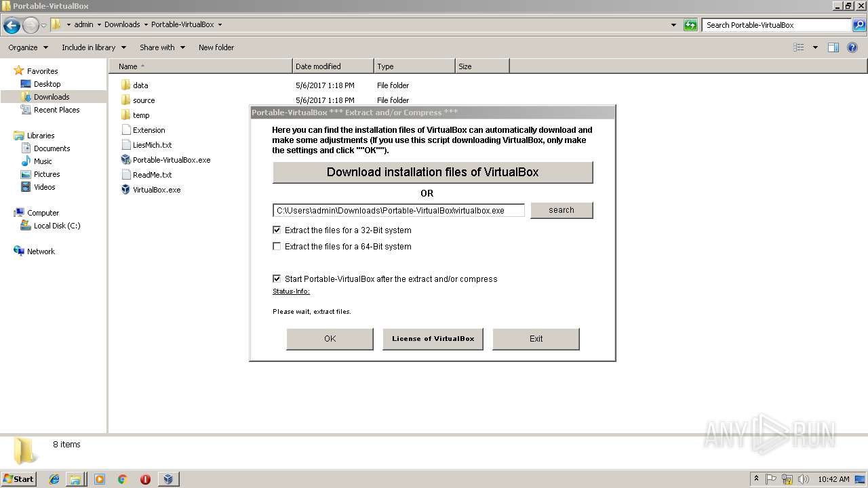Viewport: 868px width, 488px height.
Task: Open the Start menu
Action: coord(18,479)
